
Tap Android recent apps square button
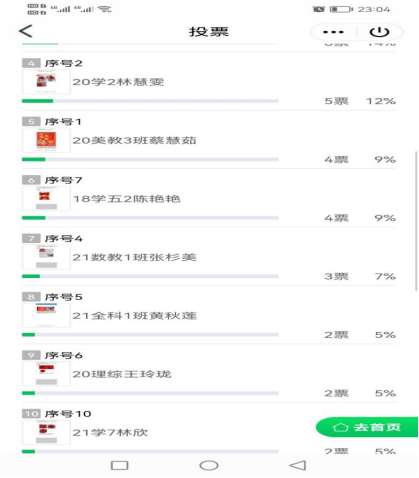[x=119, y=465]
